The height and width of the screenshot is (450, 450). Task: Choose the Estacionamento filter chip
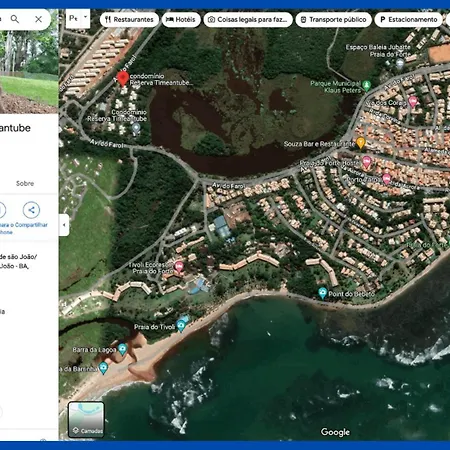(409, 20)
